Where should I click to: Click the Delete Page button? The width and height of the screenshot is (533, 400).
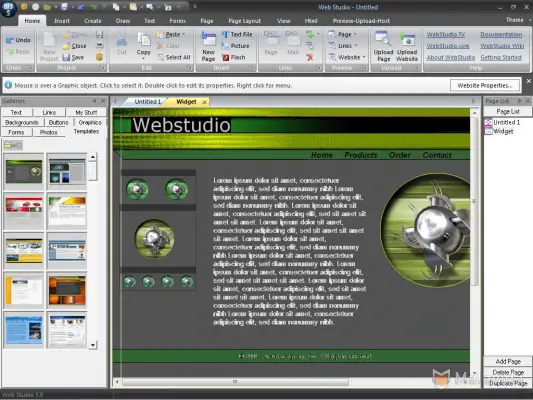pos(508,372)
